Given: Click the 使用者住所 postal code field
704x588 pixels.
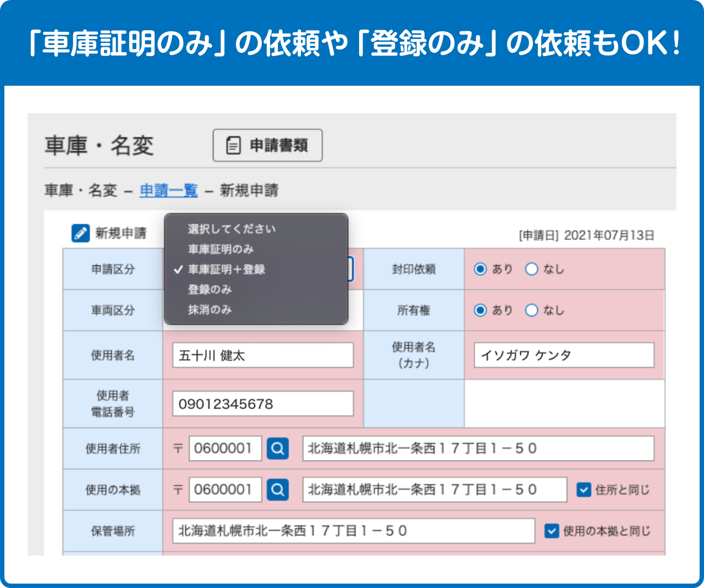Looking at the screenshot, I should pos(226,448).
